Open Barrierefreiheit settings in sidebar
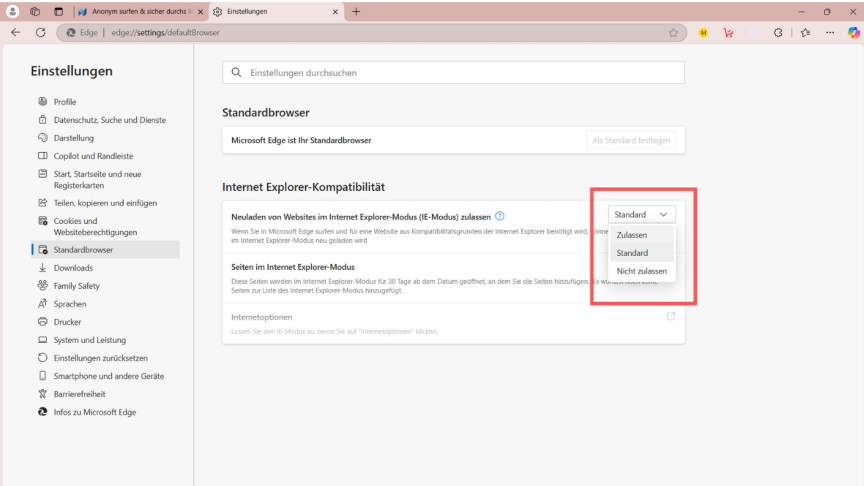The image size is (864, 486). click(x=105, y=394)
